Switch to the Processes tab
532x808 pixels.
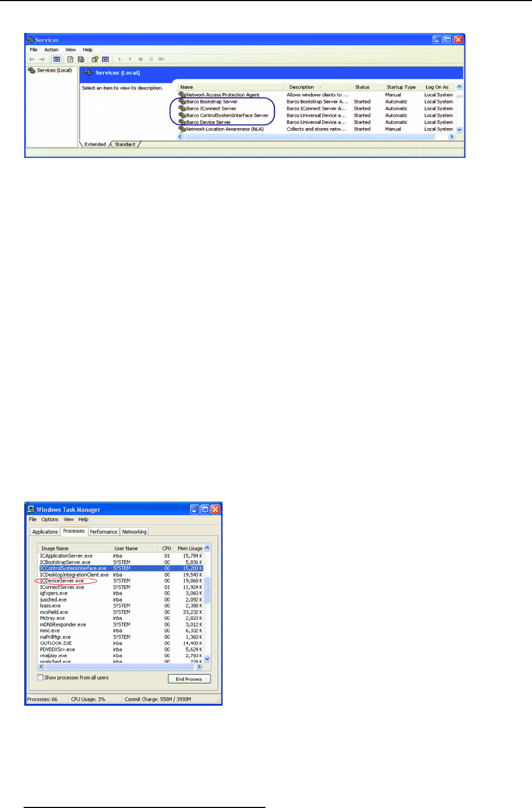tap(74, 531)
